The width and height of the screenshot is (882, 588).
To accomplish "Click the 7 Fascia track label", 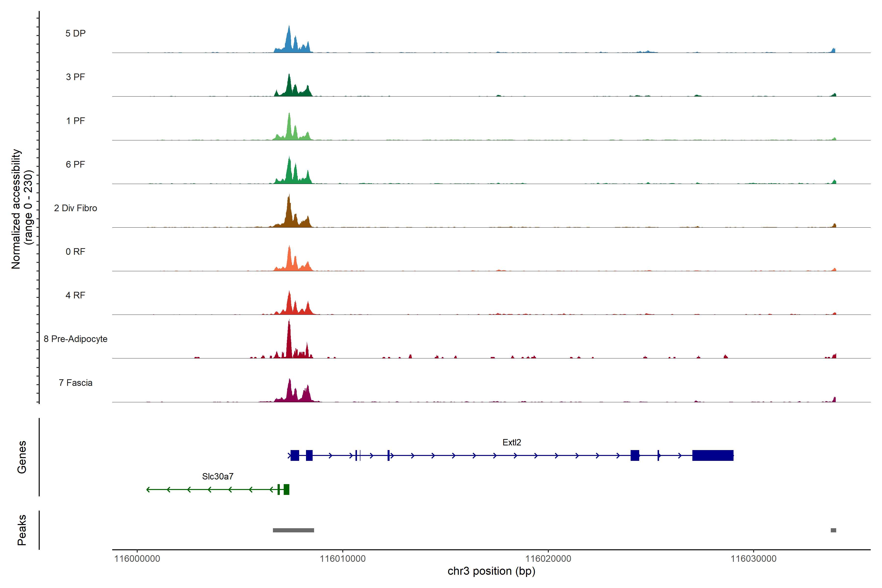I will click(x=75, y=383).
